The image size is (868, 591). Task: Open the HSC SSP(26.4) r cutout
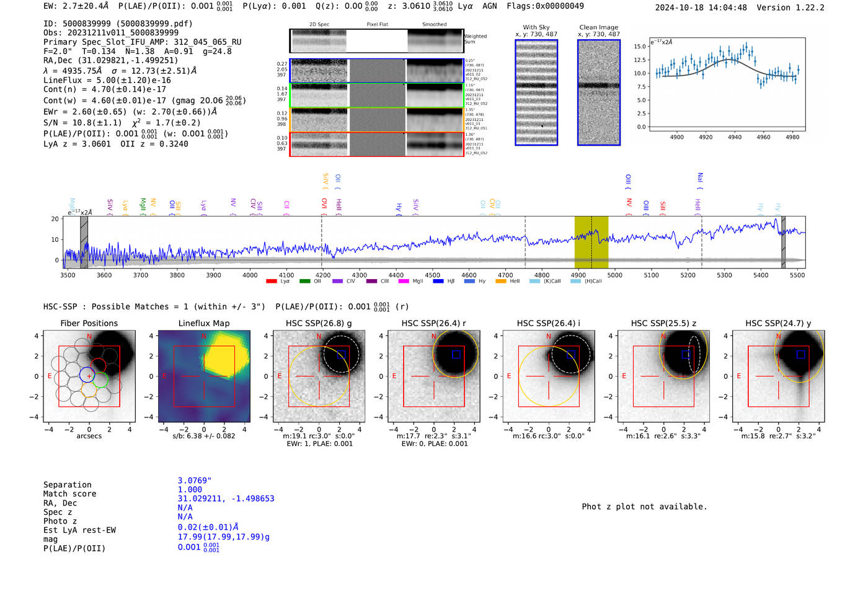pyautogui.click(x=434, y=376)
